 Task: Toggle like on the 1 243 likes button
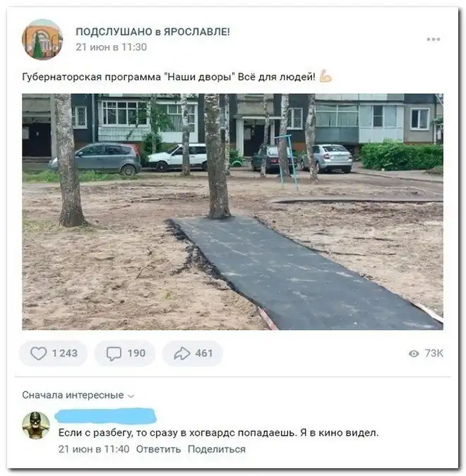(53, 353)
